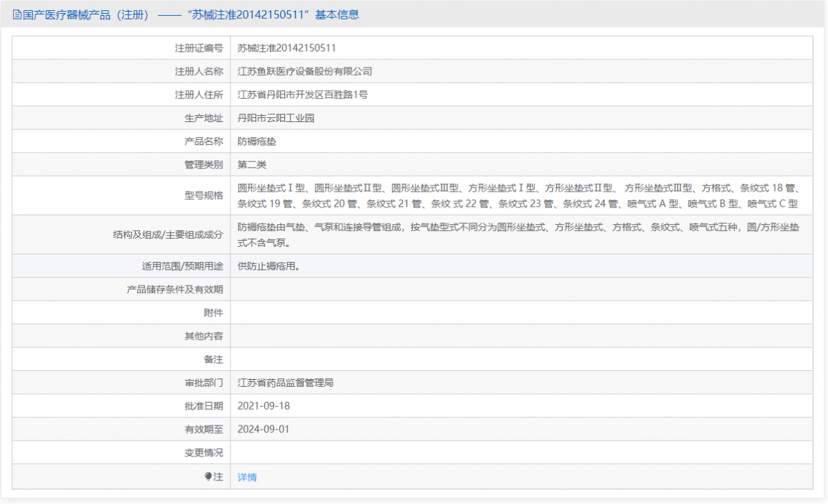The width and height of the screenshot is (828, 504).
Task: Select the 适用范围 row showing 供防止褥疮用
Action: 269,265
